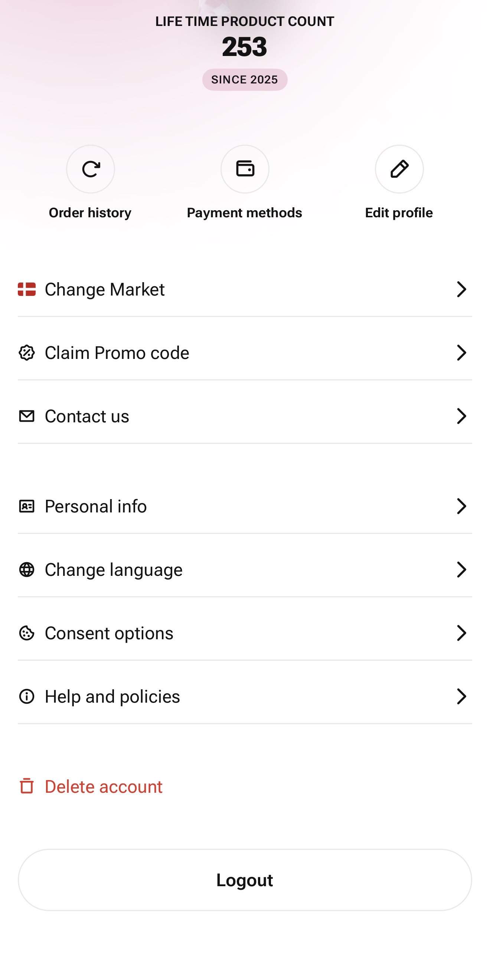490x980 pixels.
Task: Tap the promo code badge icon
Action: (27, 353)
